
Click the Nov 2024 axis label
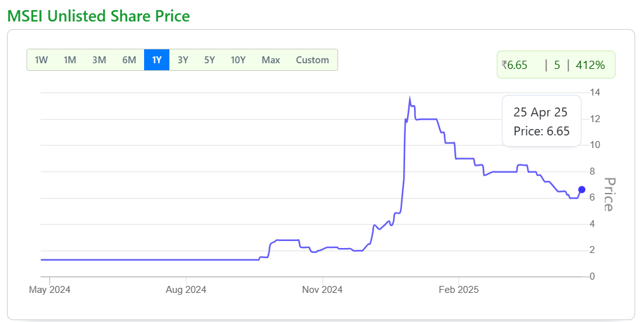pos(322,290)
